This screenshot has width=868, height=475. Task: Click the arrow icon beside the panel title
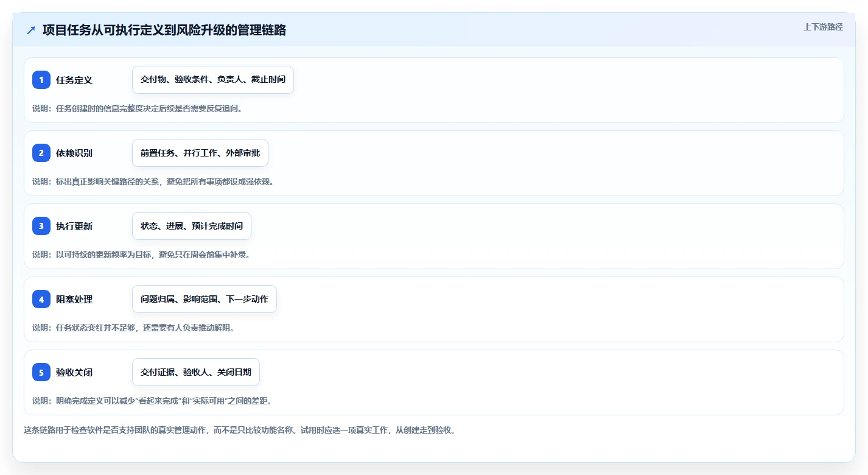[31, 30]
